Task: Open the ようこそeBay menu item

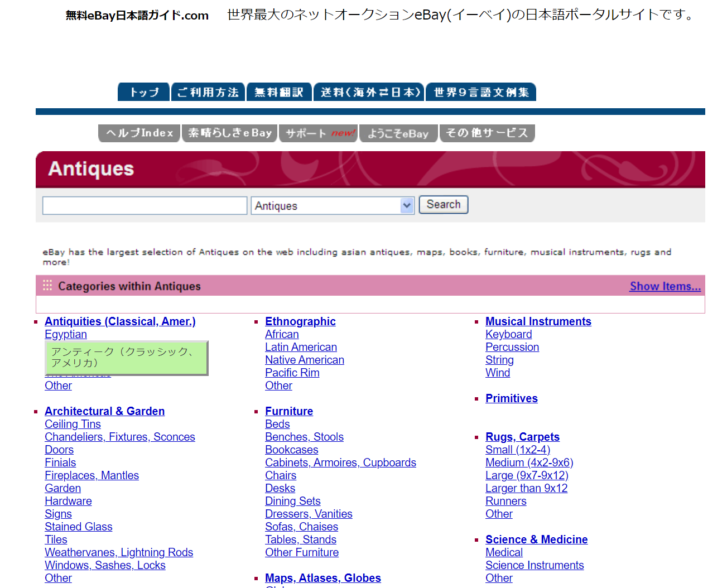Action: [398, 133]
